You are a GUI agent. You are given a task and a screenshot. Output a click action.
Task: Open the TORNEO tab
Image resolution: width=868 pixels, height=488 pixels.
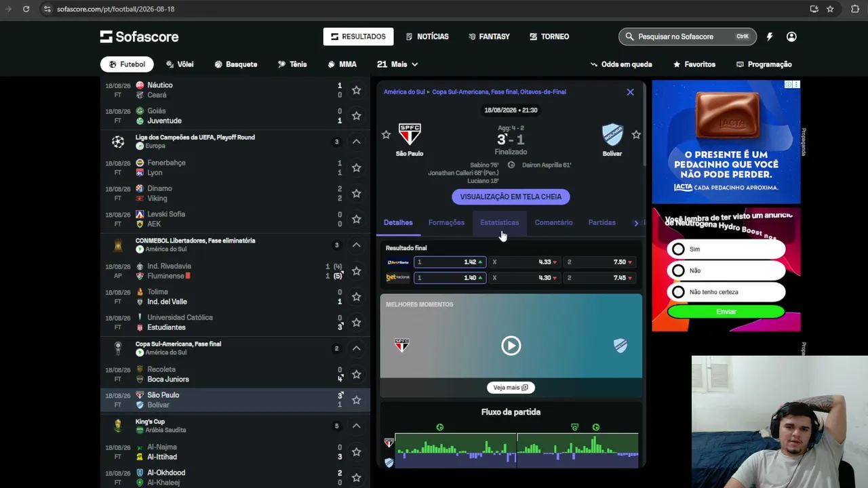549,37
